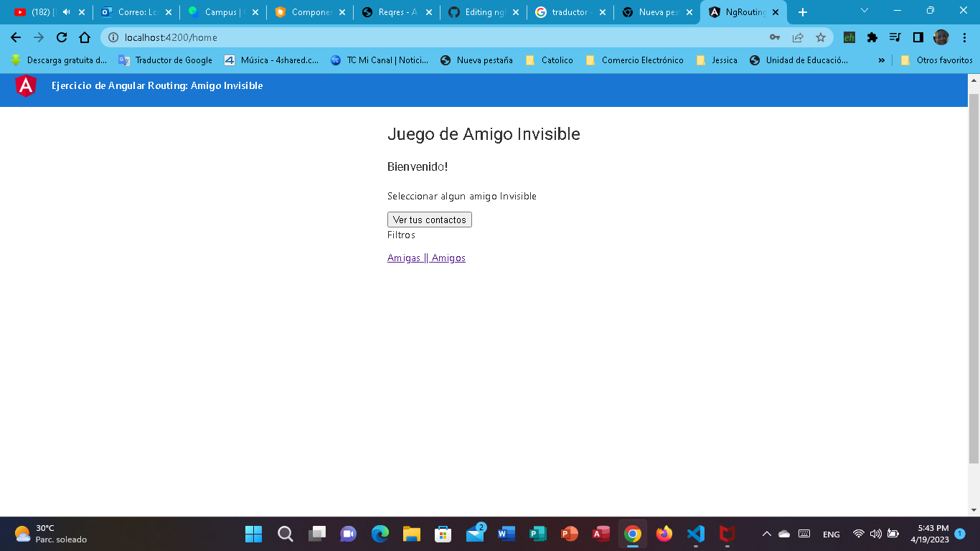Click Chrome's Home button
The image size is (980, 551).
85,37
